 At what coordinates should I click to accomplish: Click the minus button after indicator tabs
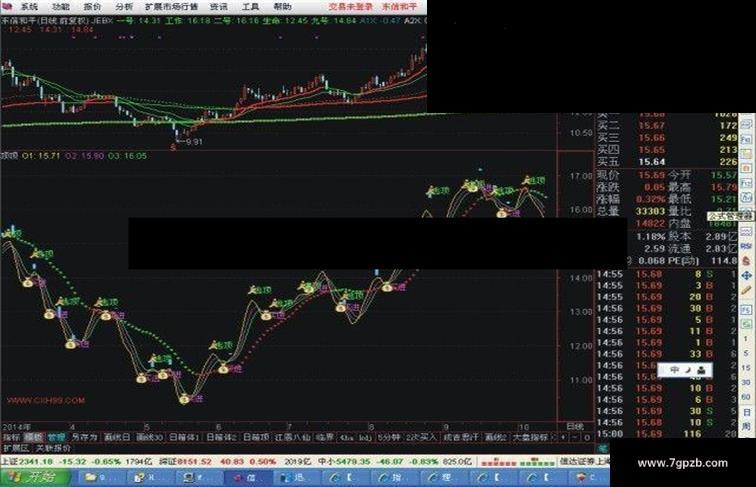click(575, 438)
